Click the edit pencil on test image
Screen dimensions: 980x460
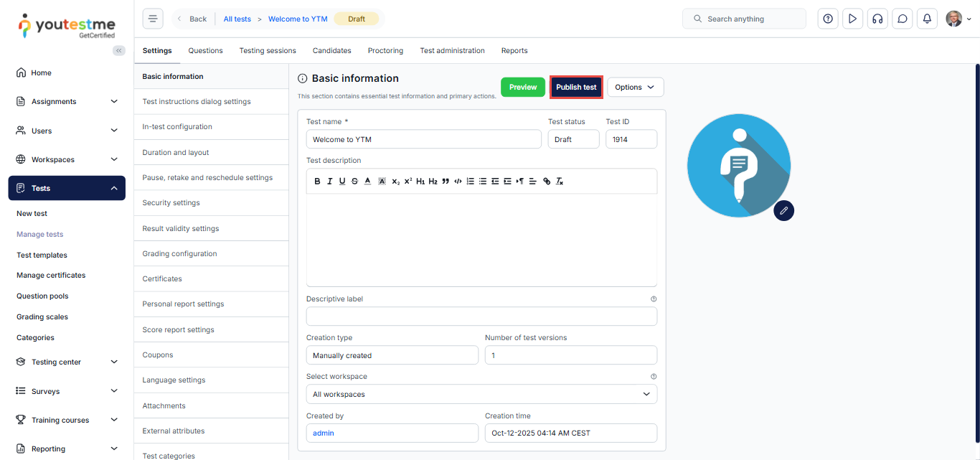click(783, 210)
